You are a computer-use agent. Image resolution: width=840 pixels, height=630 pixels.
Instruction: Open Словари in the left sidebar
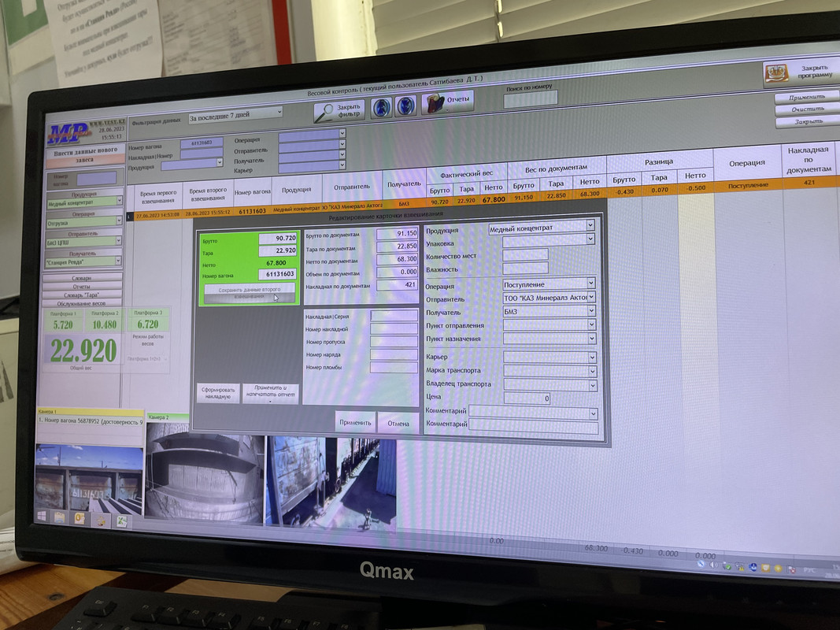point(82,278)
